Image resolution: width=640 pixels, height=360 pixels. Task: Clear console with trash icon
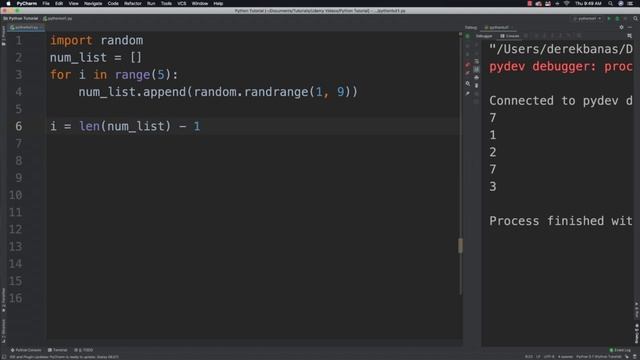[x=476, y=86]
